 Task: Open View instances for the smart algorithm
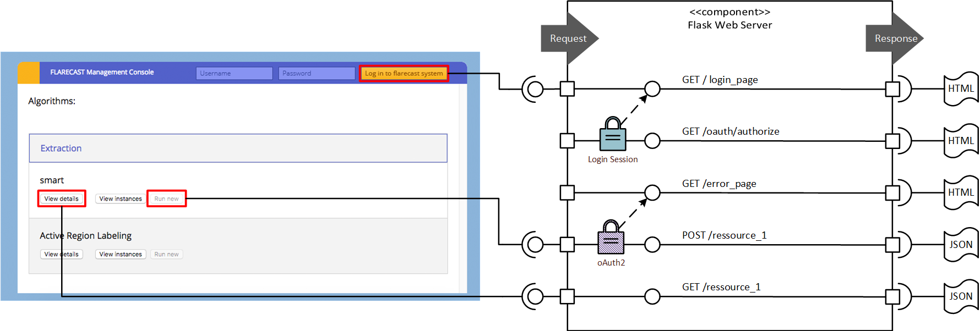pyautogui.click(x=121, y=198)
